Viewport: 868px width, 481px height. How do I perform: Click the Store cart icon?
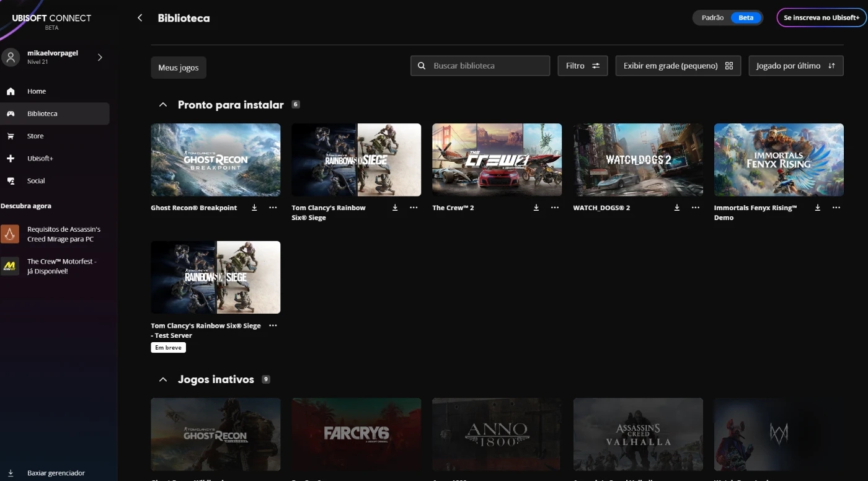[x=11, y=136]
